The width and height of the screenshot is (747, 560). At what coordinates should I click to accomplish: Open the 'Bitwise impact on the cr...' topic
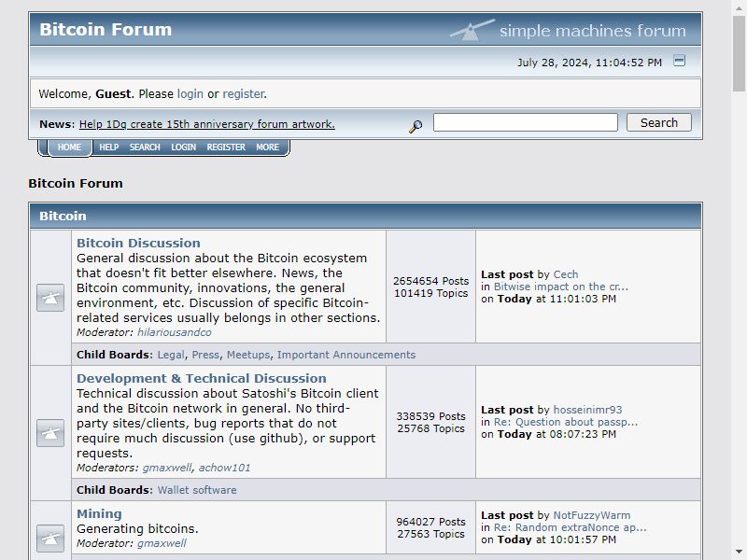pos(561,287)
